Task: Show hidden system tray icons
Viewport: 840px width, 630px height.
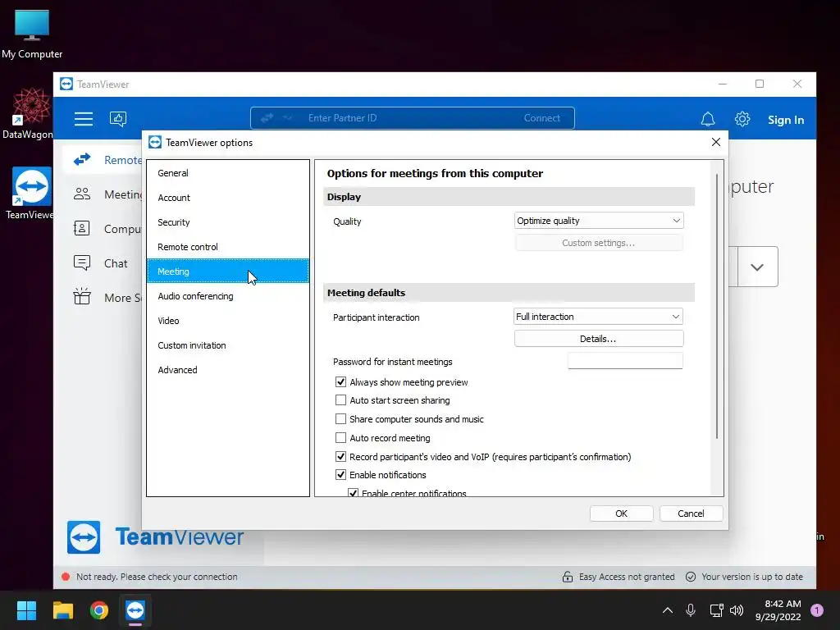Action: pos(668,610)
